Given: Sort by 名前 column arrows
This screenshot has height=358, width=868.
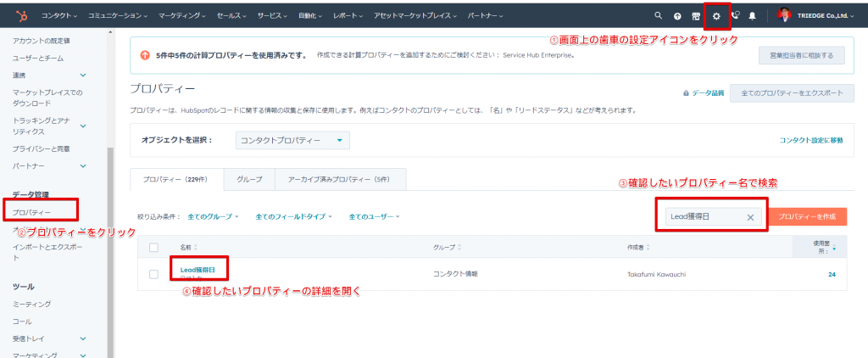Looking at the screenshot, I should 196,247.
